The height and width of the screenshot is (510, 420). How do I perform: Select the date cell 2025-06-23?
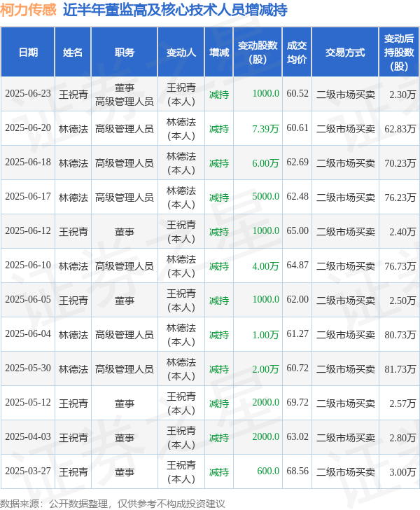[x=28, y=94]
